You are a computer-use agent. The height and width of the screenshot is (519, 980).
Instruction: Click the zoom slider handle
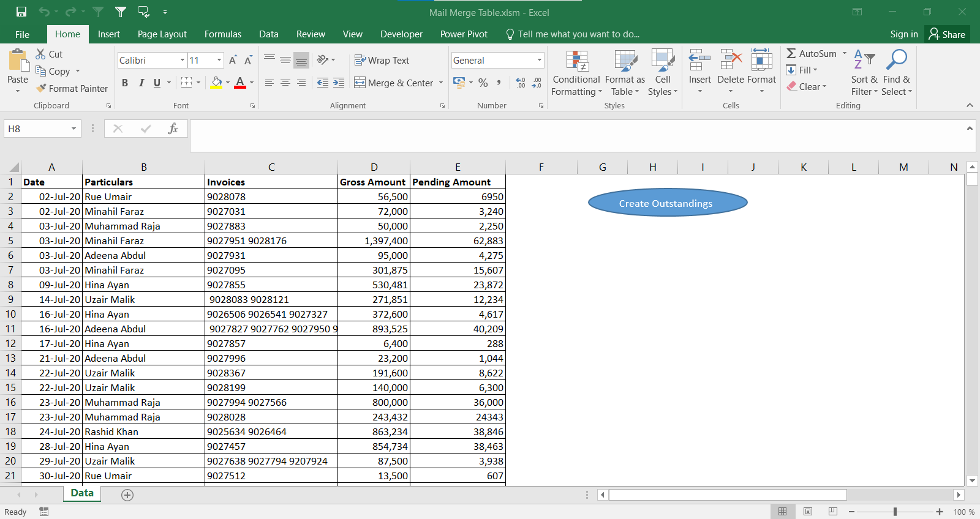[895, 512]
